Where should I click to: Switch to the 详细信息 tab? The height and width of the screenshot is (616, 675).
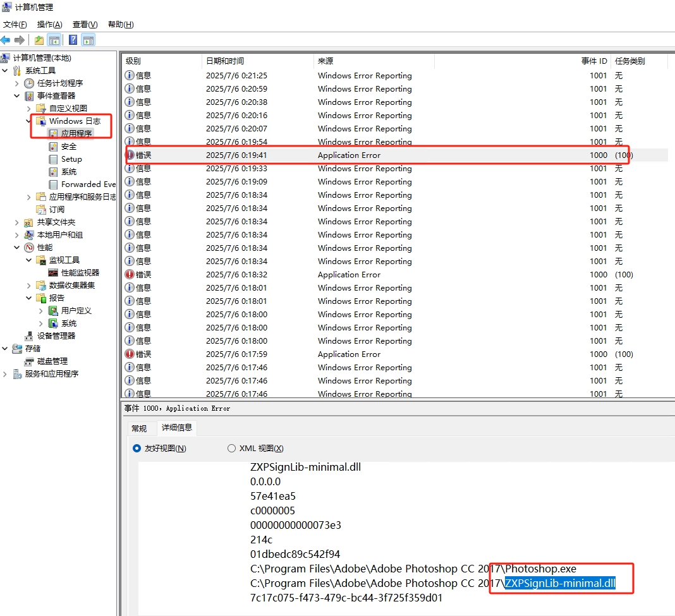tap(177, 428)
